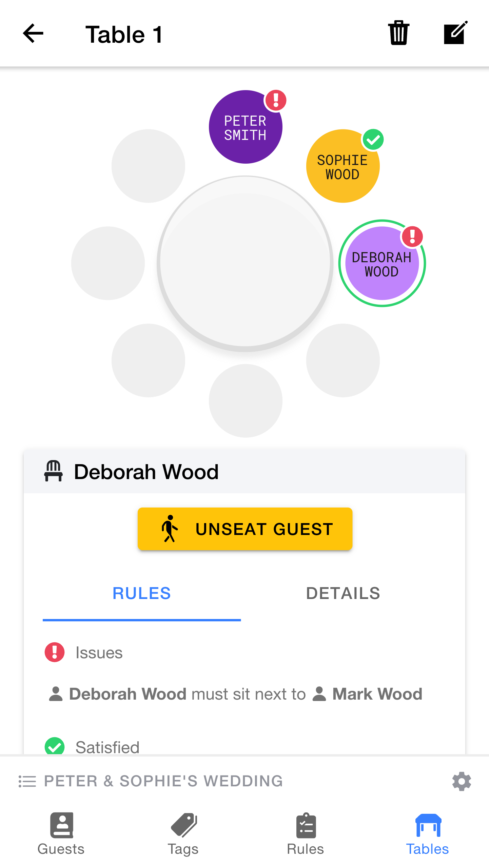Screen dimensions: 489x868
Task: Delete Table 1 with trash icon
Action: (398, 33)
